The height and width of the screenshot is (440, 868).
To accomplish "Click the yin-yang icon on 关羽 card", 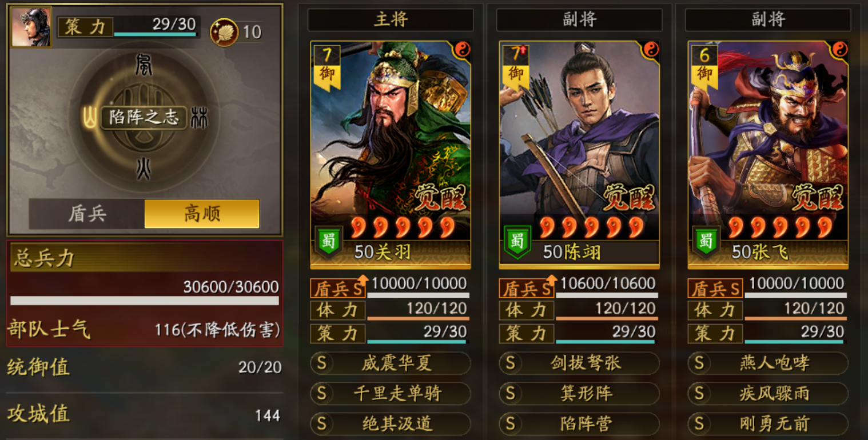I will click(461, 50).
